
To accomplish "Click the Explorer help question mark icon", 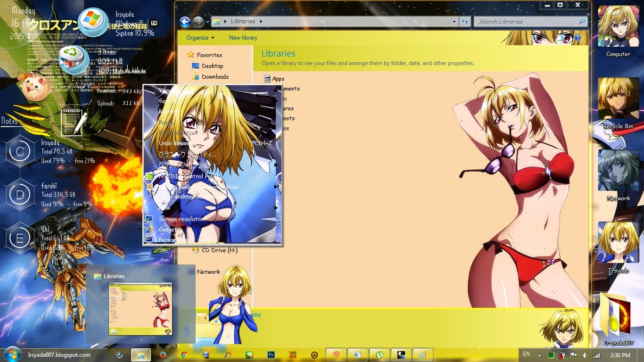I will [577, 38].
